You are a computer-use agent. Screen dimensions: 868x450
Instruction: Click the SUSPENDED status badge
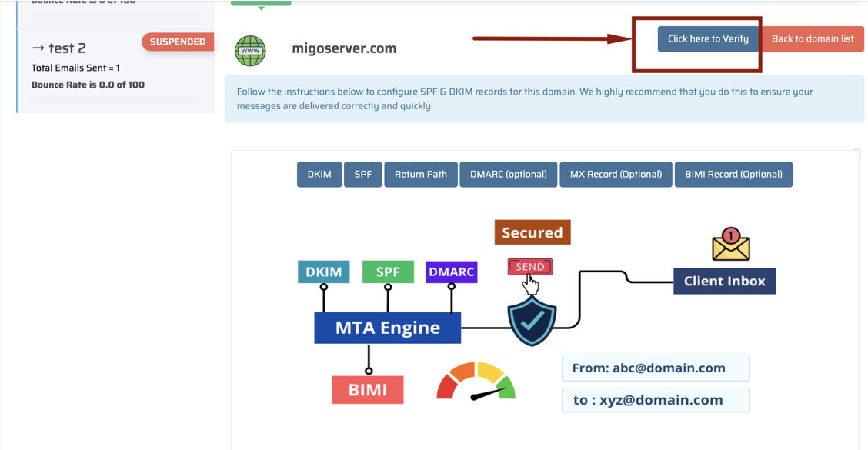tap(178, 42)
